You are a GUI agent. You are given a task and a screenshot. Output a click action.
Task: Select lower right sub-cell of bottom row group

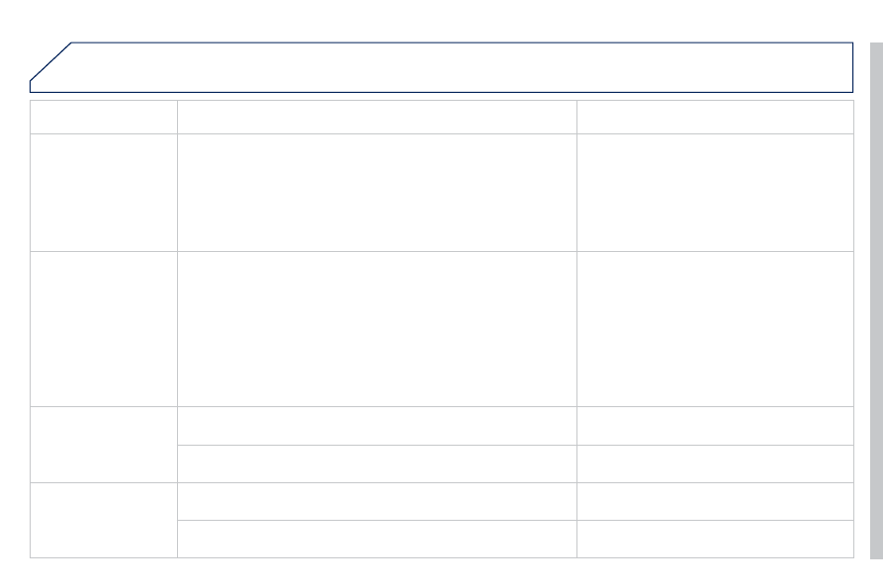click(715, 539)
